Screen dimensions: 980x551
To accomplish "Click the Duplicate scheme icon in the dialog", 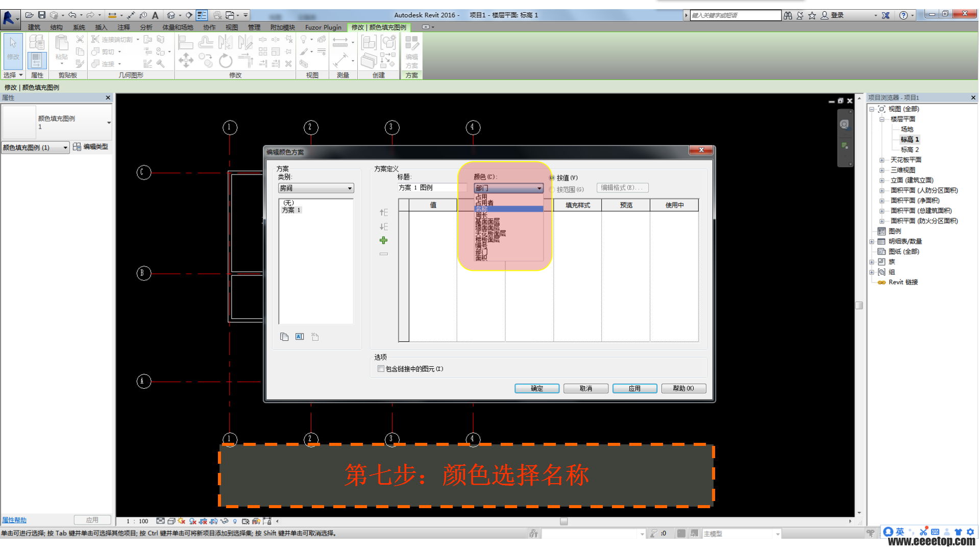I will [284, 337].
